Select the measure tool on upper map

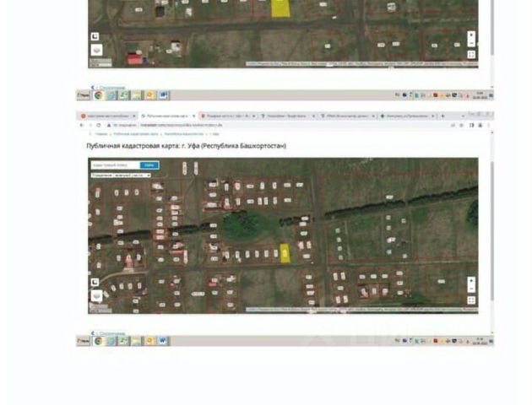pos(95,36)
